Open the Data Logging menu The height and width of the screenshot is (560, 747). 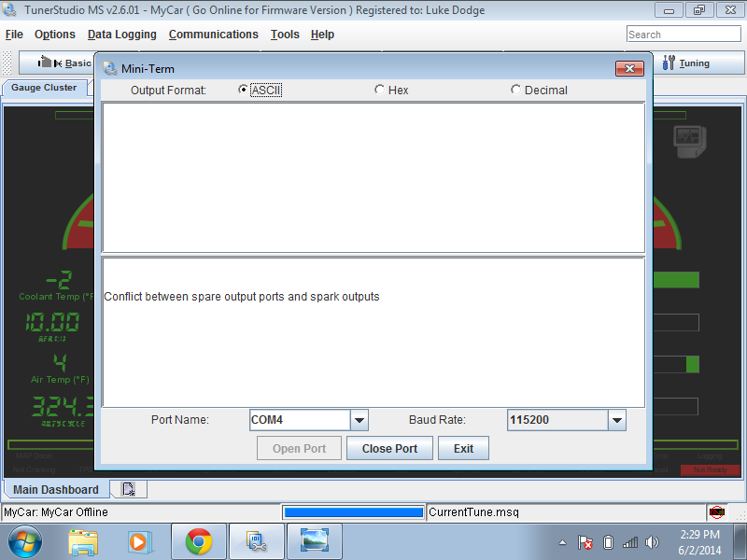[x=122, y=35]
